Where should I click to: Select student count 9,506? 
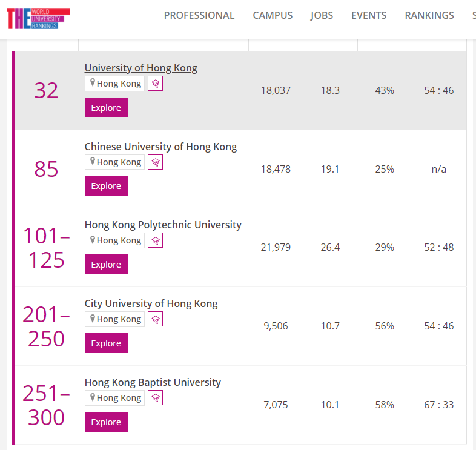[x=276, y=326]
